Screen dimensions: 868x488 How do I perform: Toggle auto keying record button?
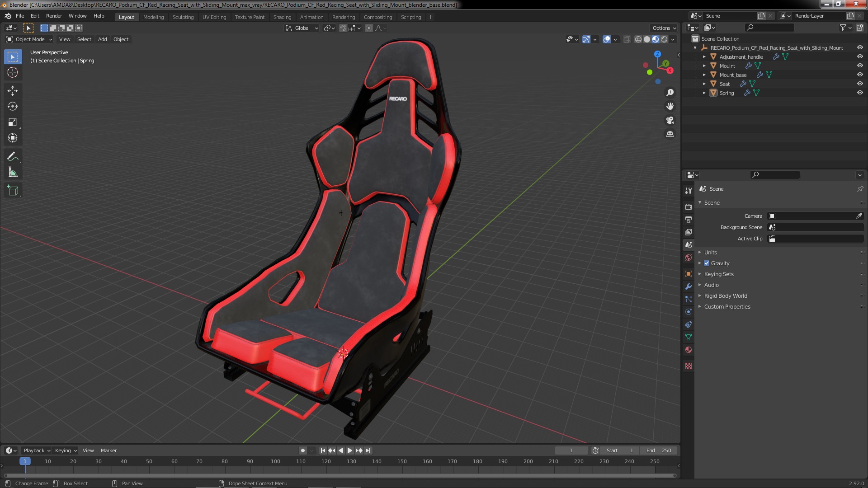[x=302, y=450]
